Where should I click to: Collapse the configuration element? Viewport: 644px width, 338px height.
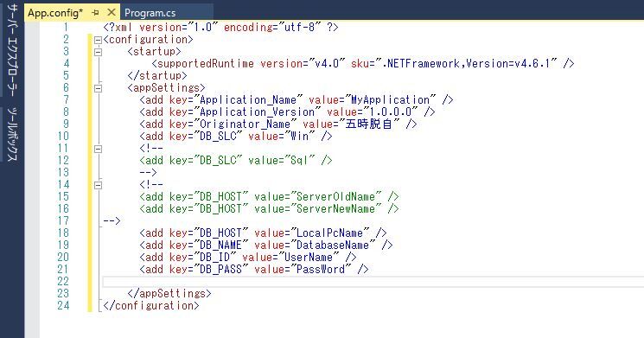point(98,41)
